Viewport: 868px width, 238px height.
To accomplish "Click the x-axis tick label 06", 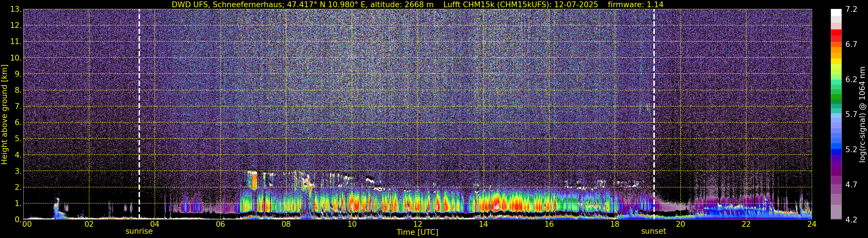I will (x=220, y=224).
